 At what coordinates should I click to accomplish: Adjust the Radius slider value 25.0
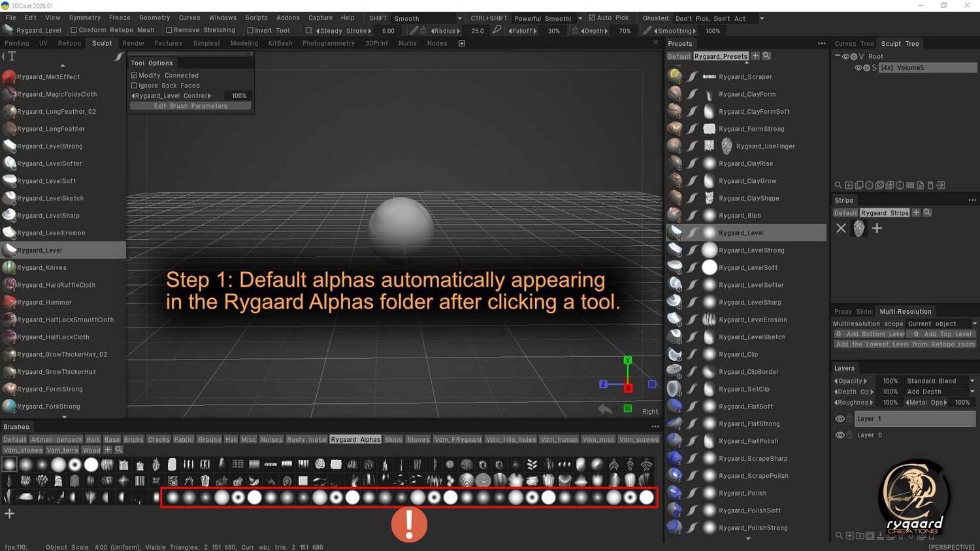478,31
